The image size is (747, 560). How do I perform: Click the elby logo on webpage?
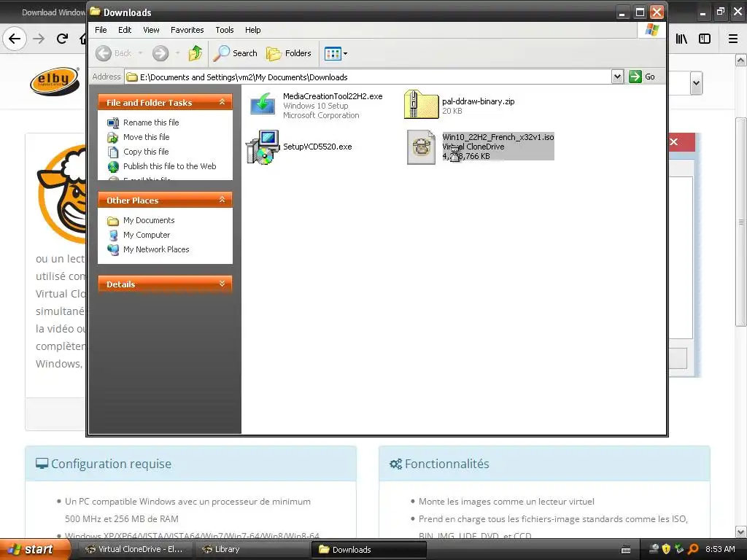54,81
